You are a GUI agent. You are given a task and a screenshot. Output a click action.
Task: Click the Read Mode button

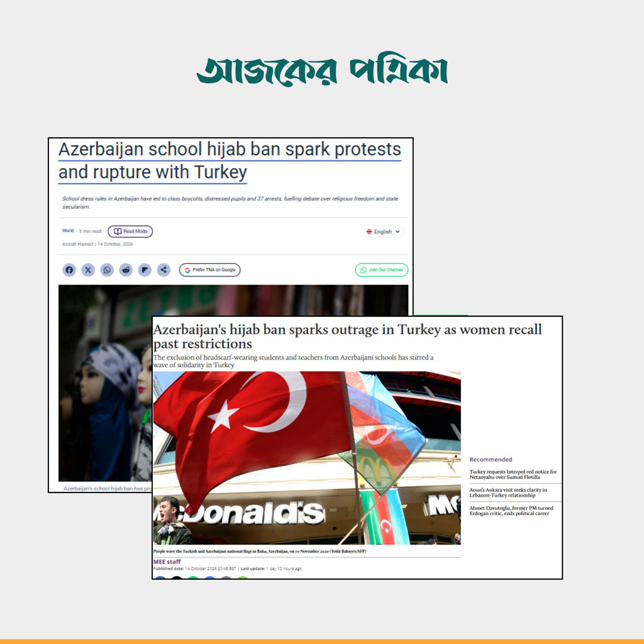pyautogui.click(x=130, y=231)
